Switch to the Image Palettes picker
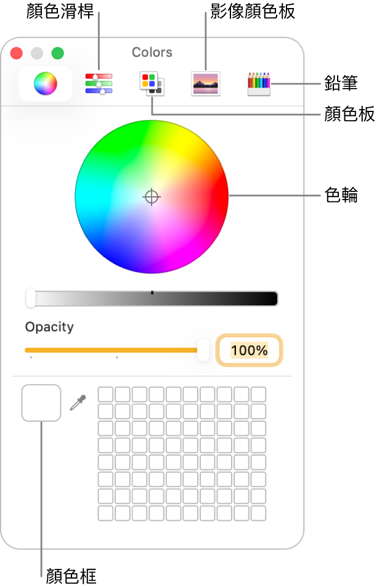382x588 pixels. pos(206,84)
